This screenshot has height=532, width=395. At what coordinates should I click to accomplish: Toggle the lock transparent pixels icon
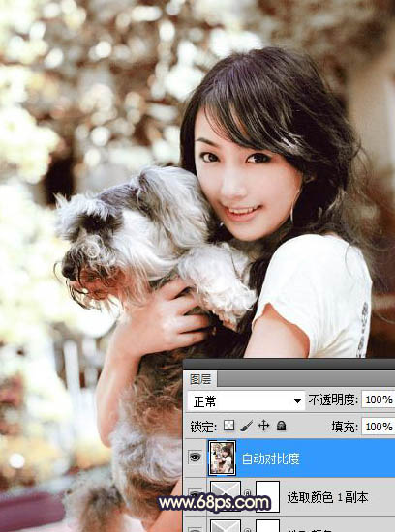[x=228, y=426]
